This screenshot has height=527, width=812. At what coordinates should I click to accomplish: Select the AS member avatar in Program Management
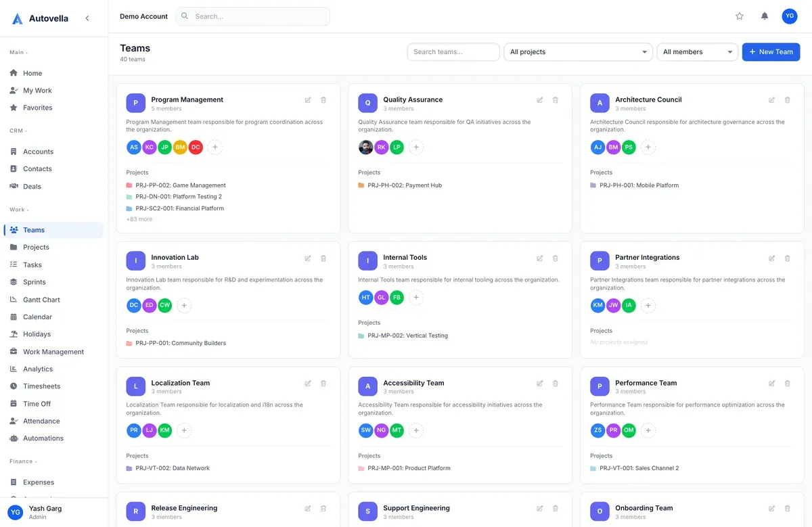tap(134, 147)
